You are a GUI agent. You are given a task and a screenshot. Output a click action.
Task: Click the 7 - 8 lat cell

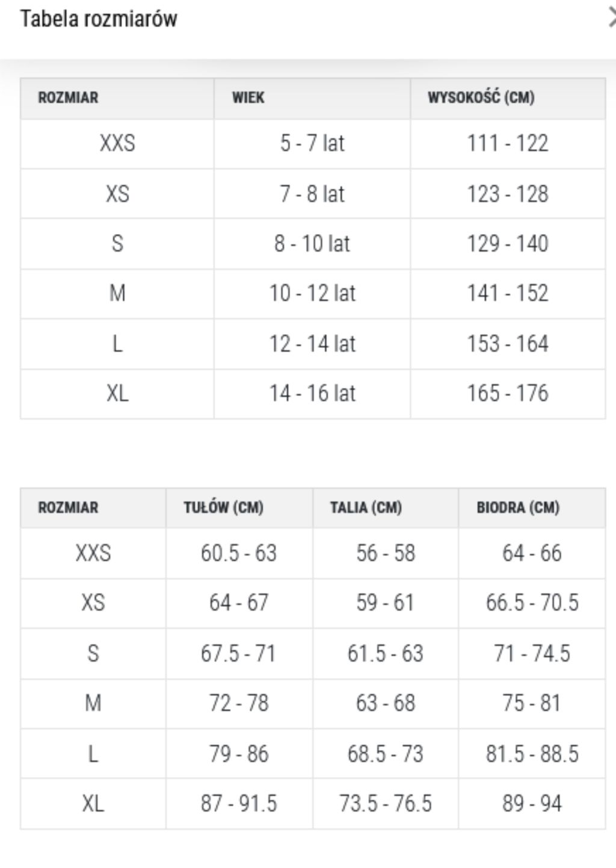point(312,194)
